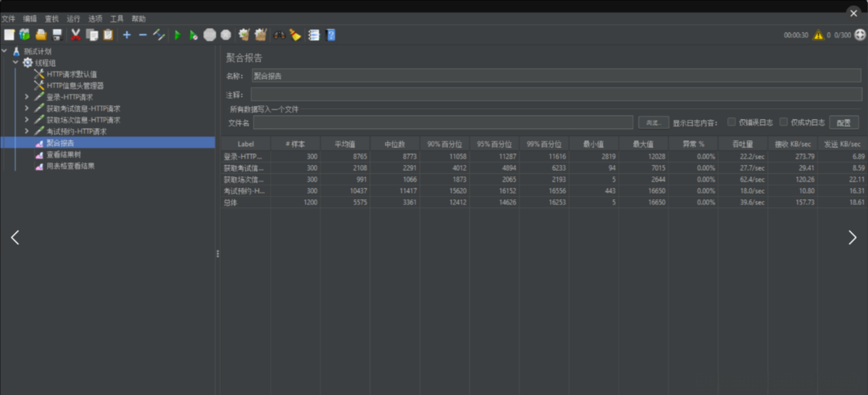Image resolution: width=868 pixels, height=395 pixels.
Task: Click the 8765 average value cell
Action: 345,157
